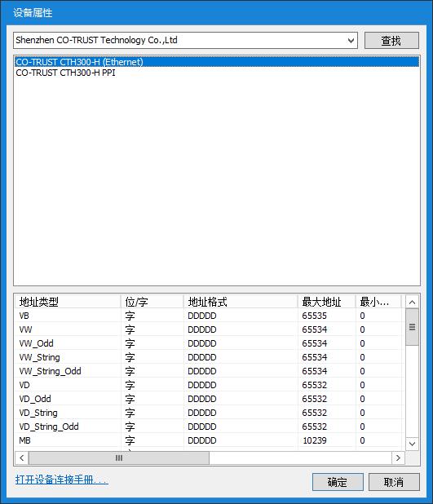Viewport: 433px width, 504px height.
Task: Select the MB address type row
Action: pyautogui.click(x=209, y=440)
